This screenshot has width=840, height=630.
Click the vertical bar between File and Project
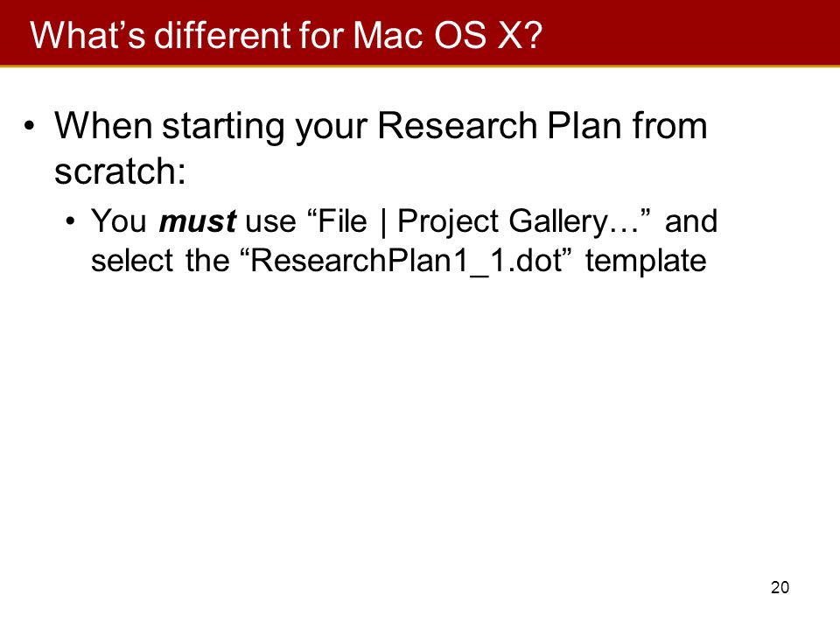tap(383, 221)
